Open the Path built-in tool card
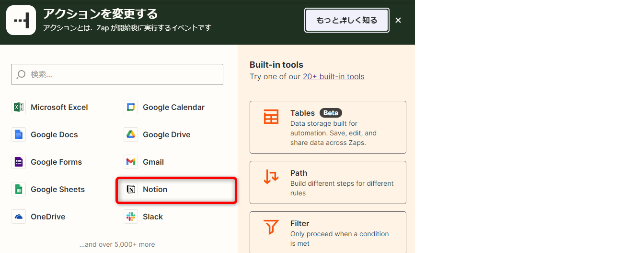 click(x=328, y=182)
